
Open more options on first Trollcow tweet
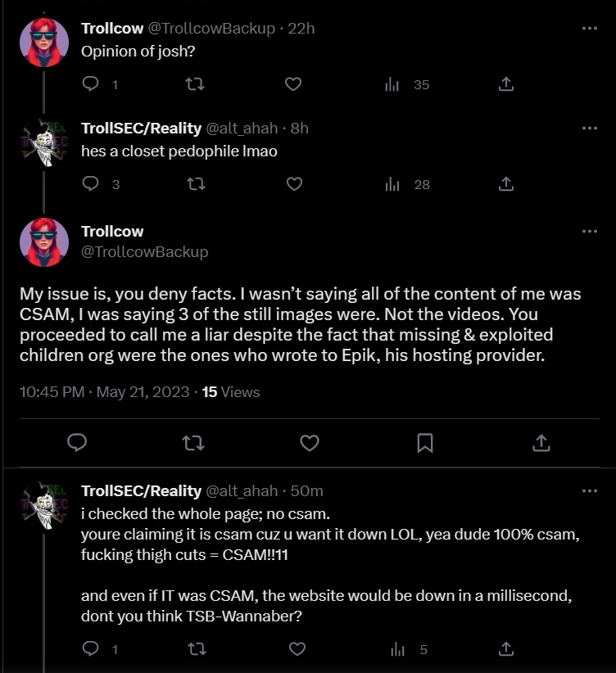coord(589,28)
